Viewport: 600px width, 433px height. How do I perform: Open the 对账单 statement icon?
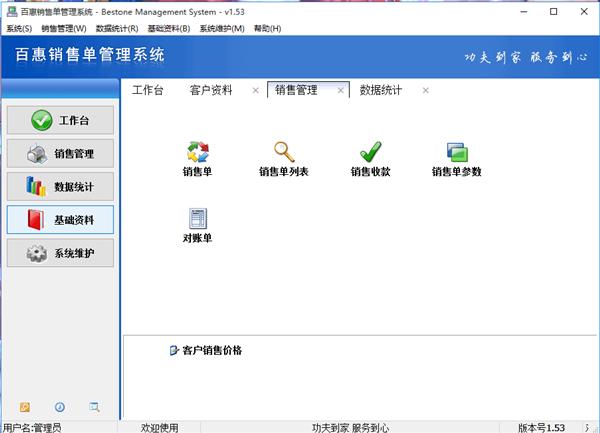point(197,225)
